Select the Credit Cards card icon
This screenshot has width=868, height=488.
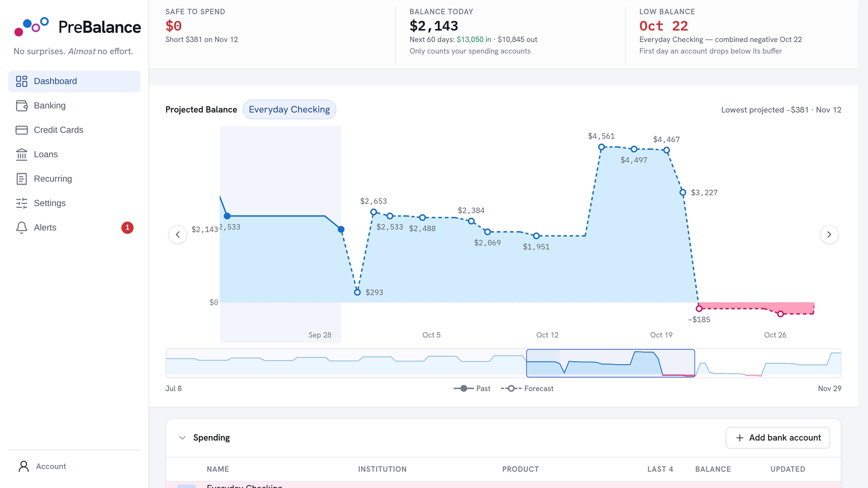(22, 130)
